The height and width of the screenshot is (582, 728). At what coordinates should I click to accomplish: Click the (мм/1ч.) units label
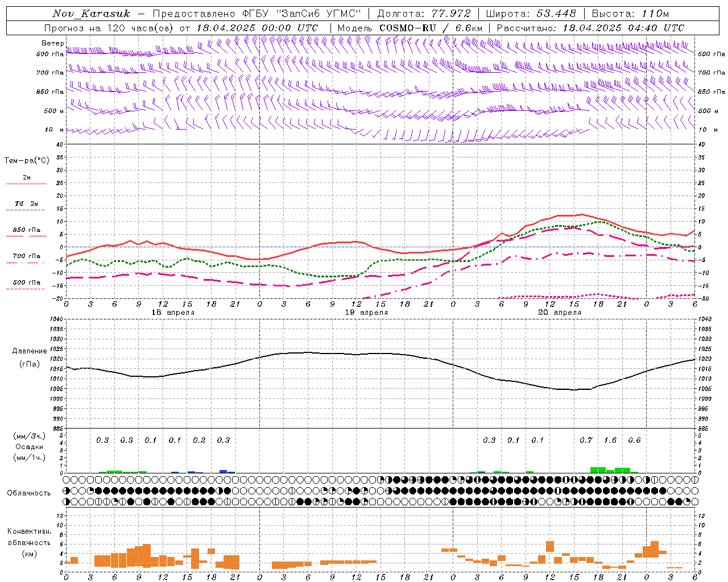click(30, 458)
